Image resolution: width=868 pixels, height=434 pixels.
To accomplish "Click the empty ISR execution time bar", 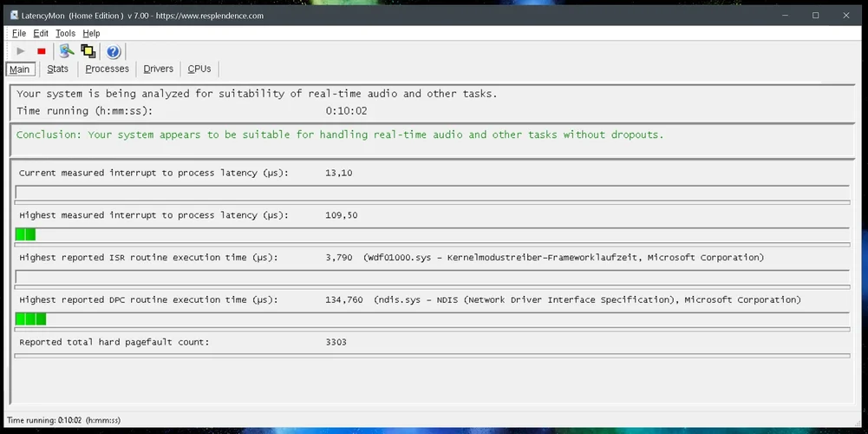I will point(433,277).
